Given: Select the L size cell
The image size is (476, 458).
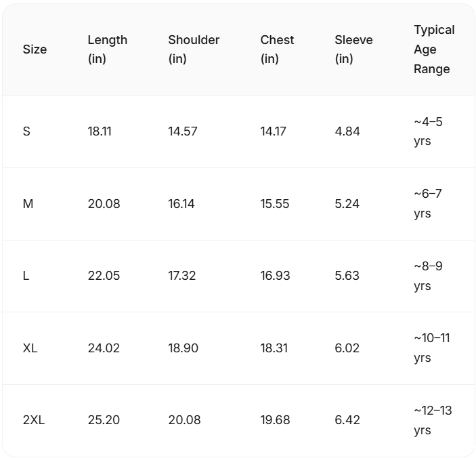Looking at the screenshot, I should [26, 276].
